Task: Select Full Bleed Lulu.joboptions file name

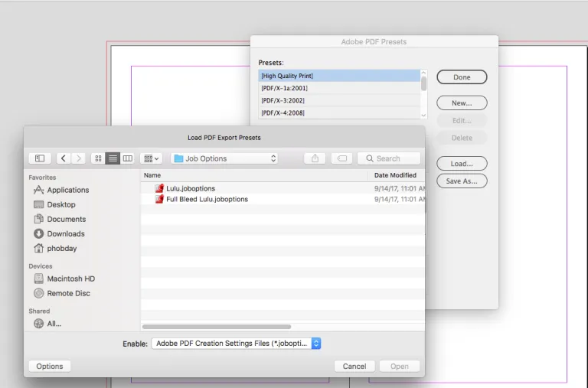Action: point(207,199)
